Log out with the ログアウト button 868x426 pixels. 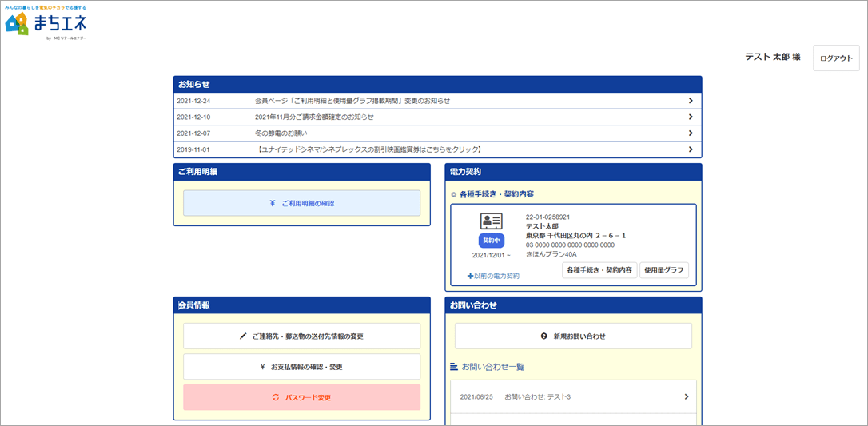click(836, 58)
